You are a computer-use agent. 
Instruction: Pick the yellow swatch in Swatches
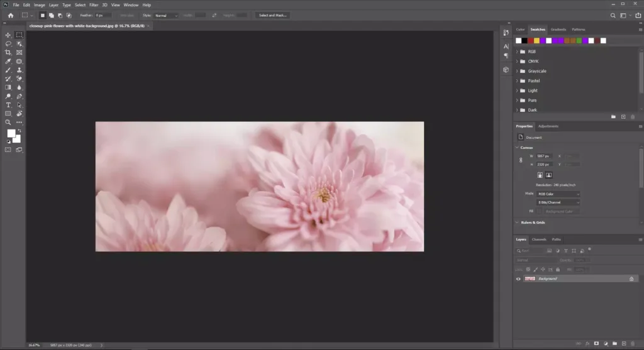click(537, 41)
